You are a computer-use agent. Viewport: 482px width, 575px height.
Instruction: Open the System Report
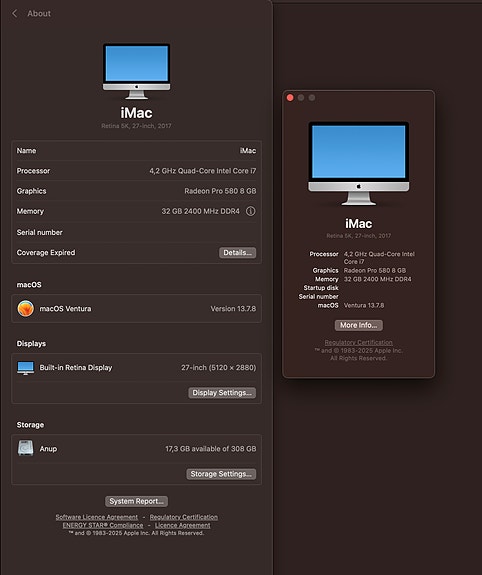point(136,501)
